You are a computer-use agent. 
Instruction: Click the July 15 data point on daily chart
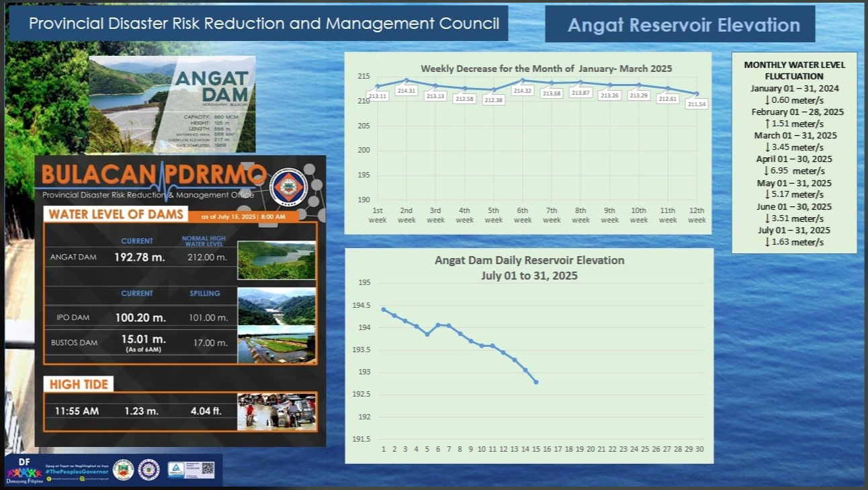coord(536,382)
